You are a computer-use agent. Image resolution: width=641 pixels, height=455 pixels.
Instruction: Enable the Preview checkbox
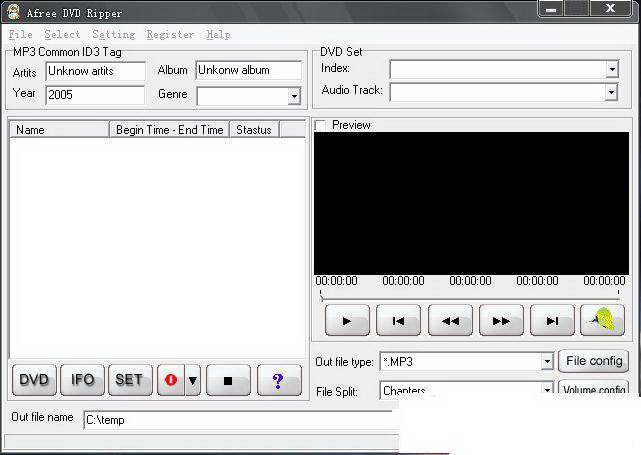[320, 125]
